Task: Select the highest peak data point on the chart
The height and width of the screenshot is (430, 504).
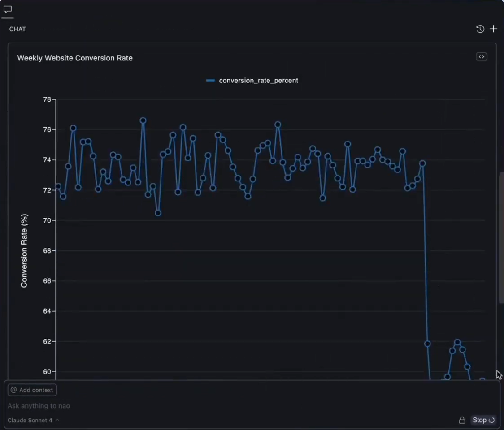Action: pos(143,120)
